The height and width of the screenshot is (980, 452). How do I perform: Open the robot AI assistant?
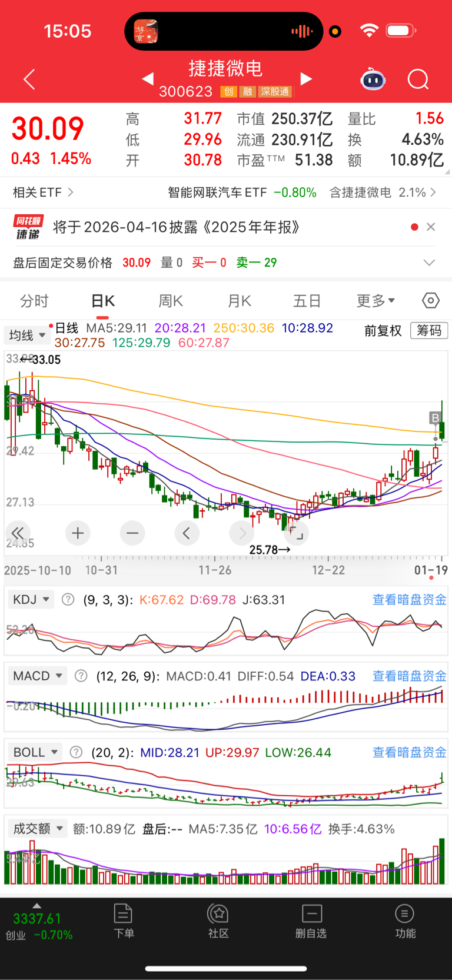coord(373,79)
